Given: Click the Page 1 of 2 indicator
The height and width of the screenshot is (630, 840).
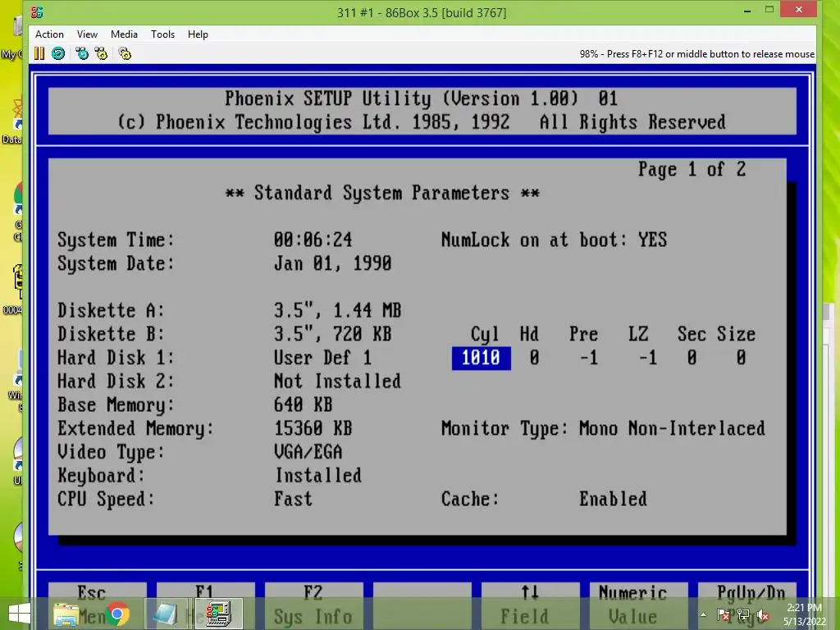Looking at the screenshot, I should (x=692, y=169).
